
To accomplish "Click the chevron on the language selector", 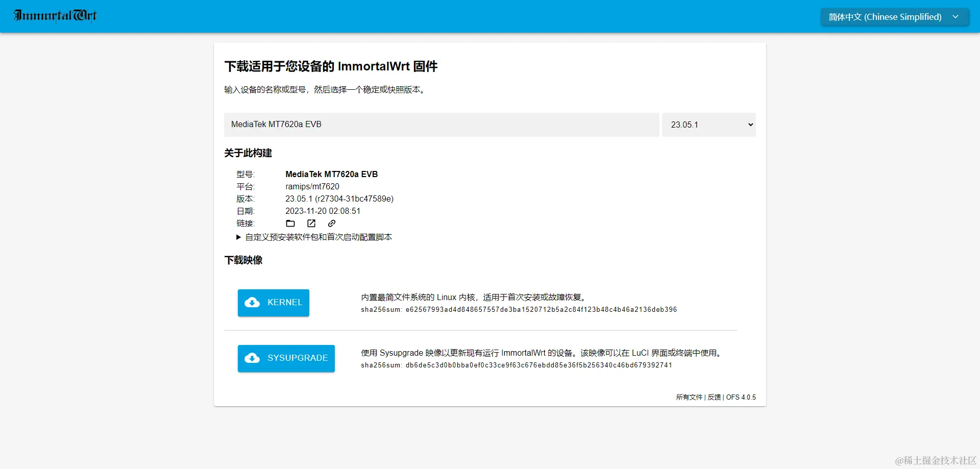I will (x=955, y=16).
